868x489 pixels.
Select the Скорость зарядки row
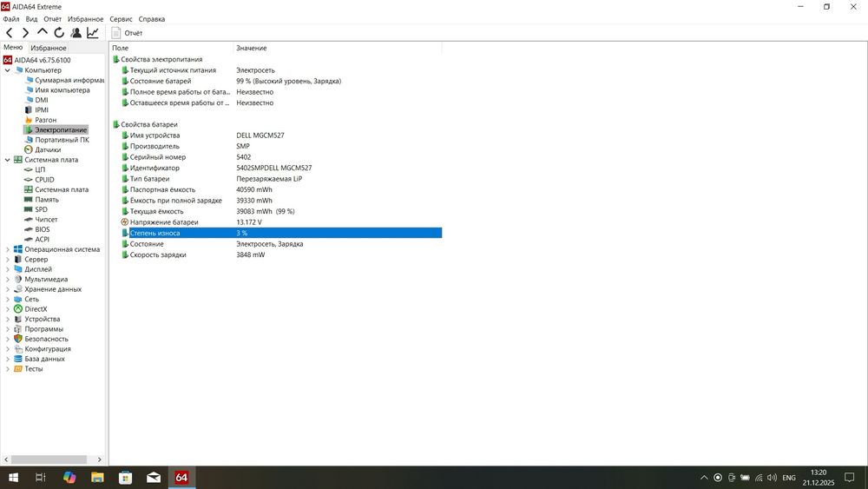[x=281, y=255]
